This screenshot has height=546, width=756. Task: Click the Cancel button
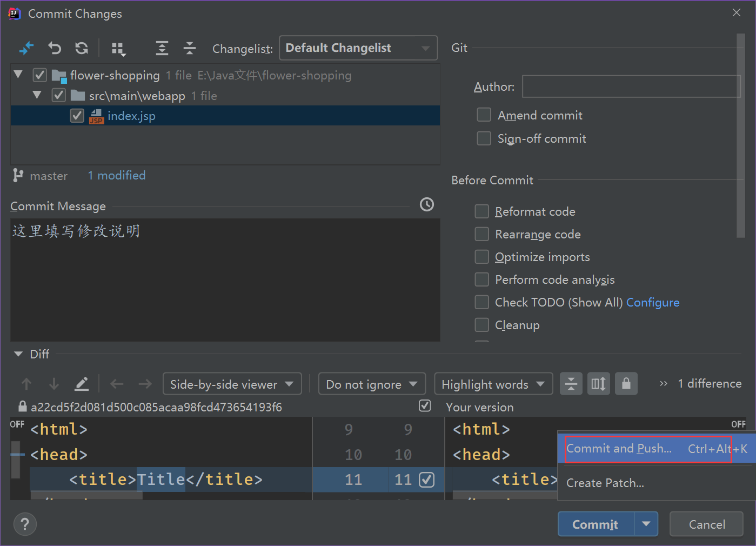(707, 524)
